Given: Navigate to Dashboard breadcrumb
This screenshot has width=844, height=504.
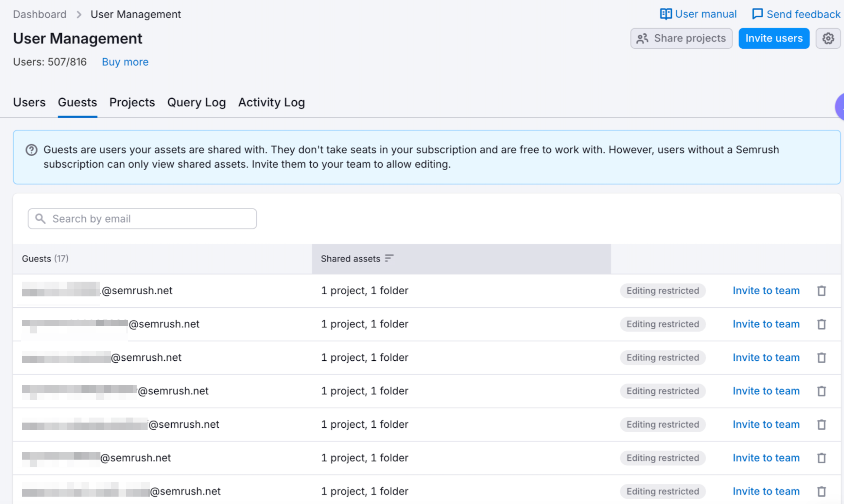Looking at the screenshot, I should [40, 14].
